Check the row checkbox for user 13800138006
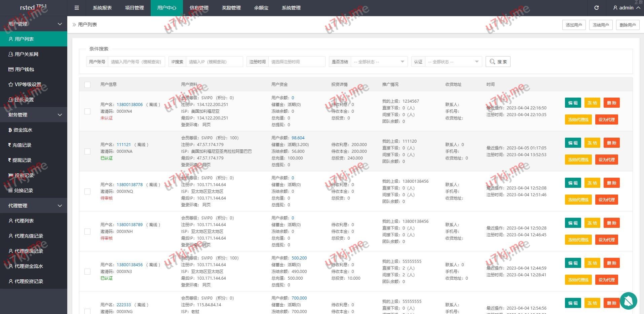Image resolution: width=644 pixels, height=314 pixels. [87, 111]
